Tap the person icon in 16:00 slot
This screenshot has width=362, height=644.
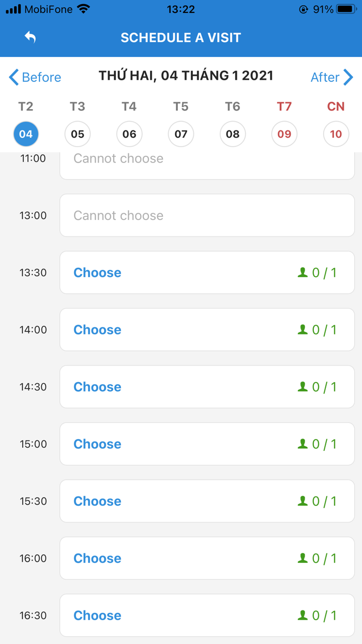[303, 558]
